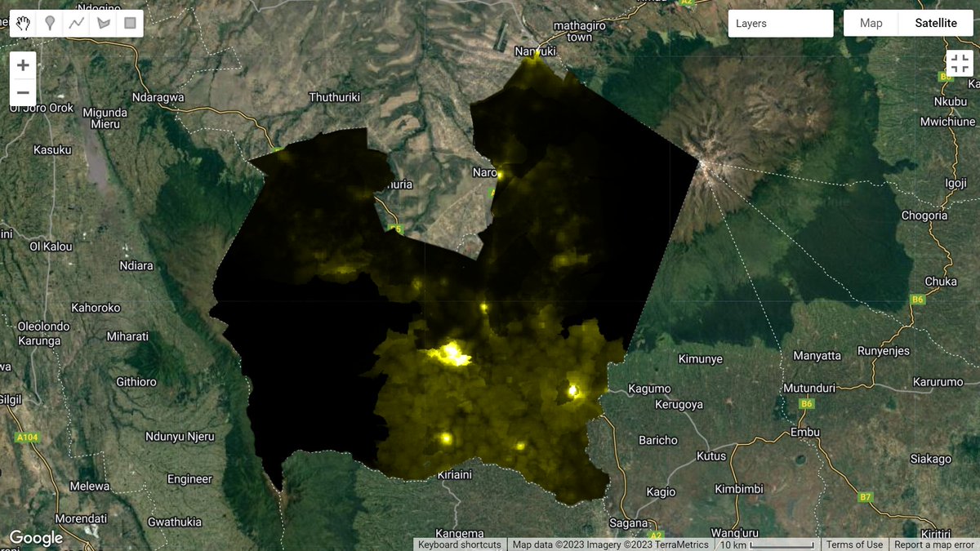Select the pan hand tool
Screen dimensions: 980x551
coord(23,23)
